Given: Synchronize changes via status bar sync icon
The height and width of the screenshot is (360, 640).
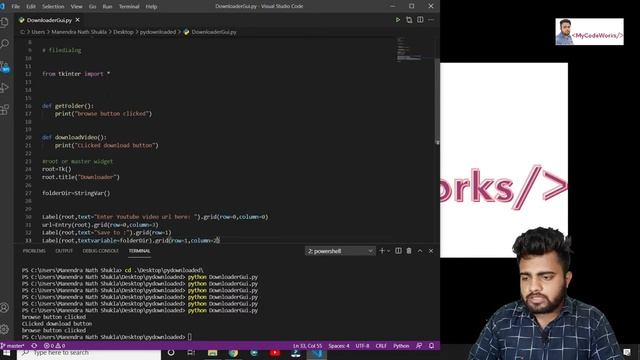Looking at the screenshot, I should [34, 346].
